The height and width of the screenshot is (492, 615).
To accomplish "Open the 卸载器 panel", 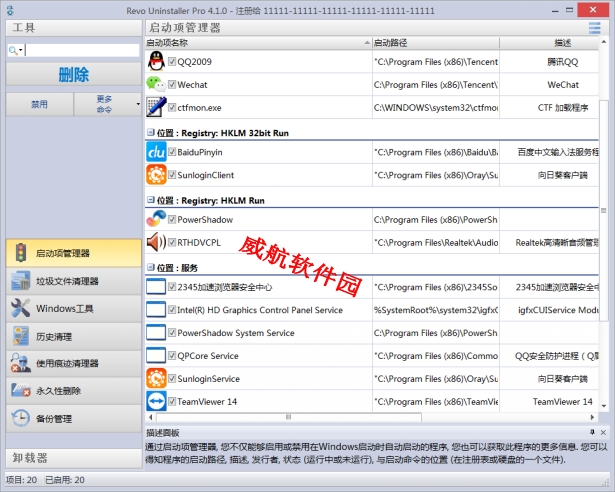I will pos(74,458).
